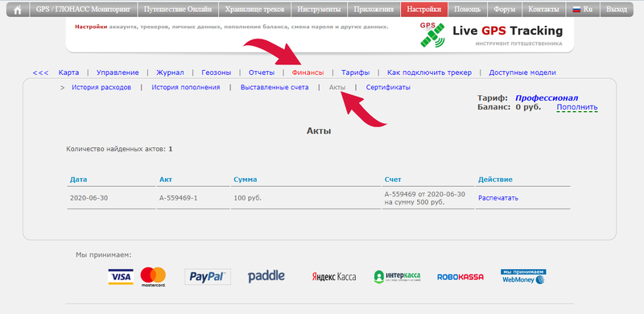The width and height of the screenshot is (644, 314).
Task: Go back using the <<< link
Action: pos(41,72)
